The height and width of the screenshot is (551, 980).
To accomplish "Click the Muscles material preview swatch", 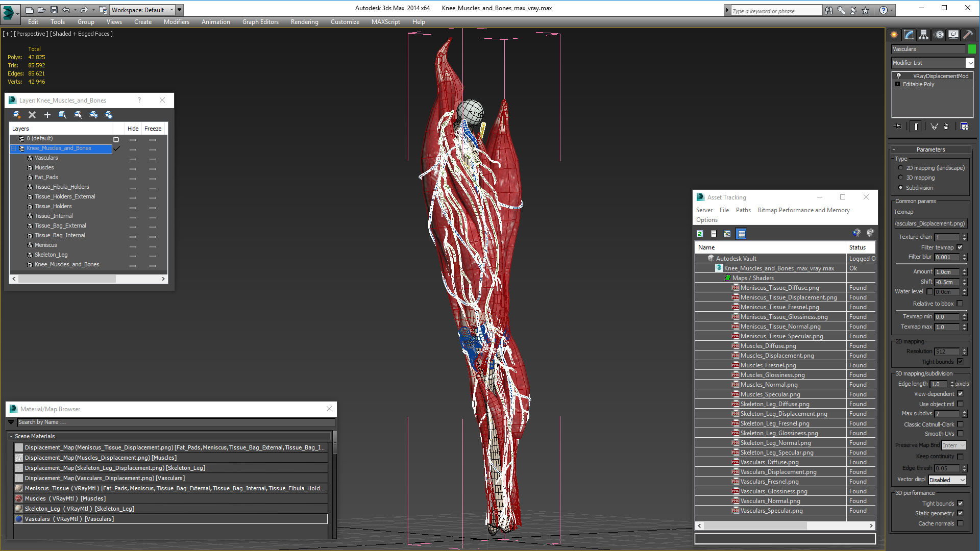I will [x=19, y=498].
